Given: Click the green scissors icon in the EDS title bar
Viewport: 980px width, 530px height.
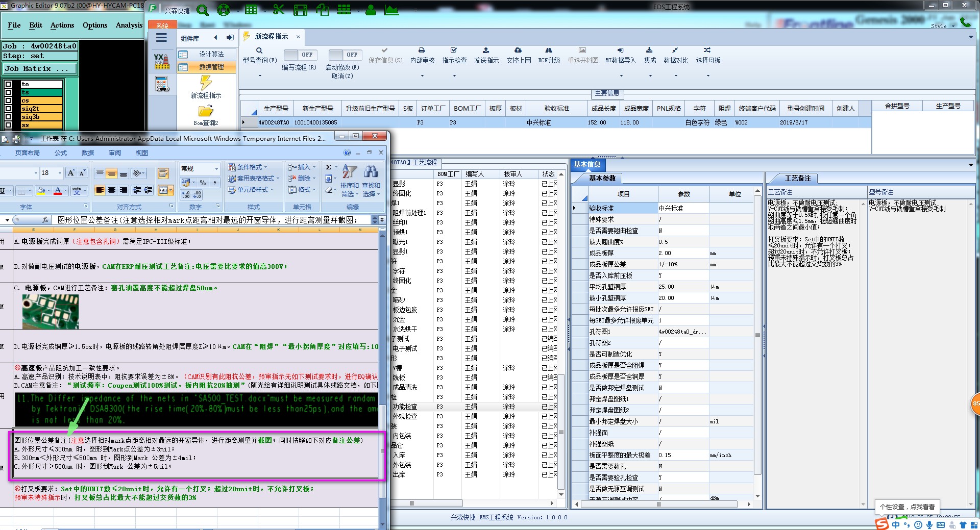Looking at the screenshot, I should tap(278, 10).
